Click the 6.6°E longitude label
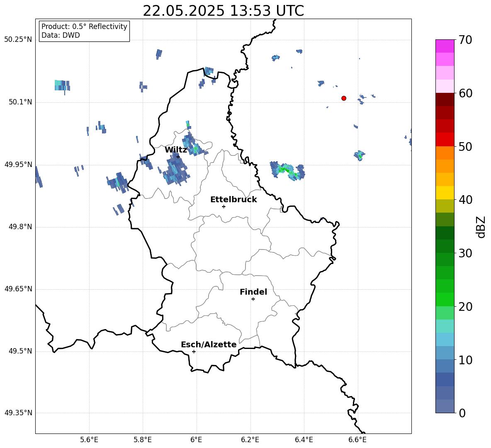 point(357,440)
